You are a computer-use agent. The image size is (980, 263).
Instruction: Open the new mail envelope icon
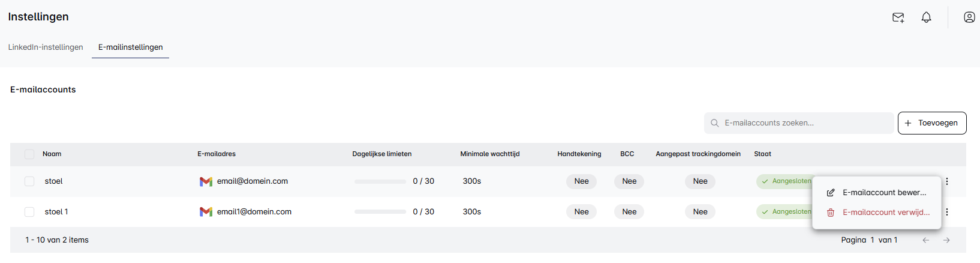(x=898, y=17)
